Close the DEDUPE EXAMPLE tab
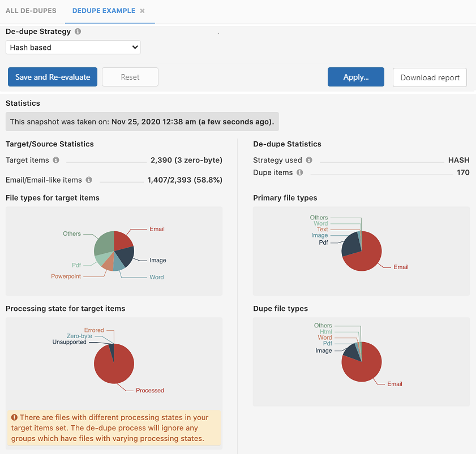476x454 pixels. (x=142, y=11)
